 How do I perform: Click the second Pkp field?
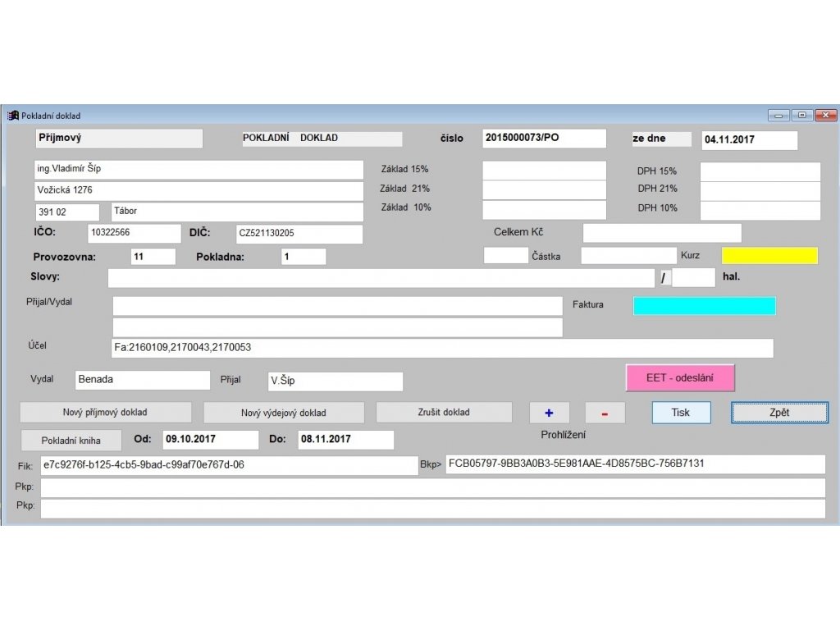[433, 509]
